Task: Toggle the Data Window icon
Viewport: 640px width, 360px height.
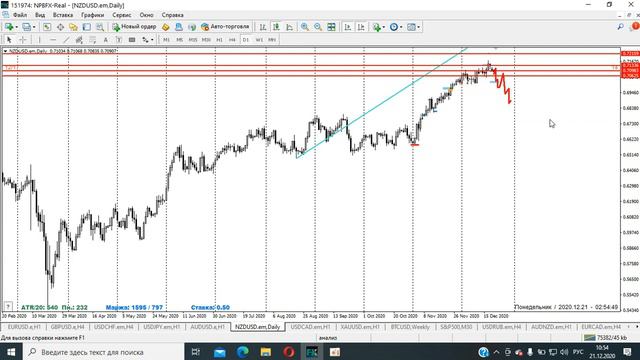Action: coord(60,27)
